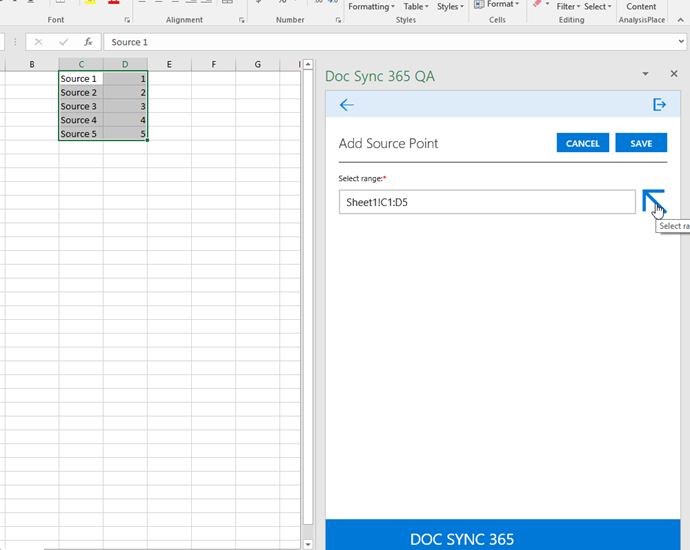Open the task pane options dropdown arrow

[x=645, y=73]
